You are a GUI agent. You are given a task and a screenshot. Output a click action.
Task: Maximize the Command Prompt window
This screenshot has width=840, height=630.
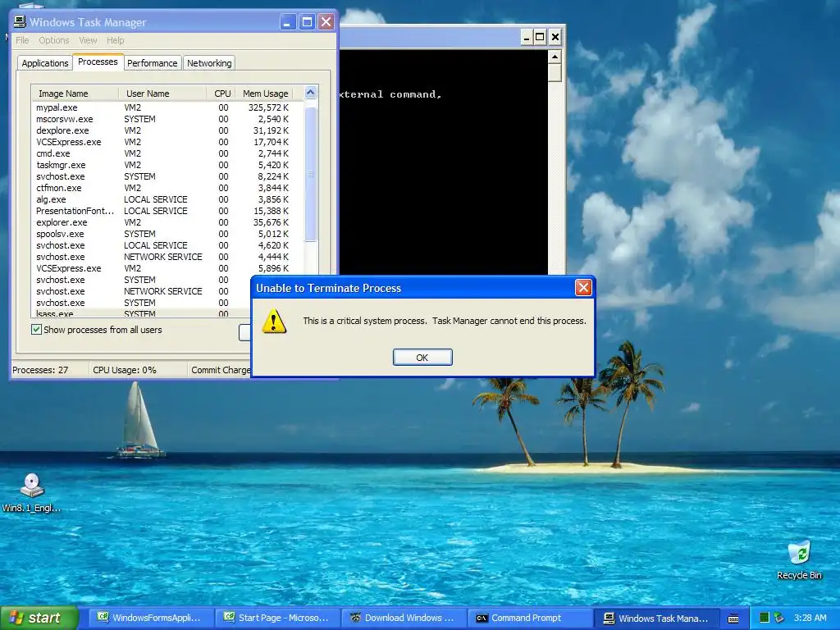tap(540, 37)
